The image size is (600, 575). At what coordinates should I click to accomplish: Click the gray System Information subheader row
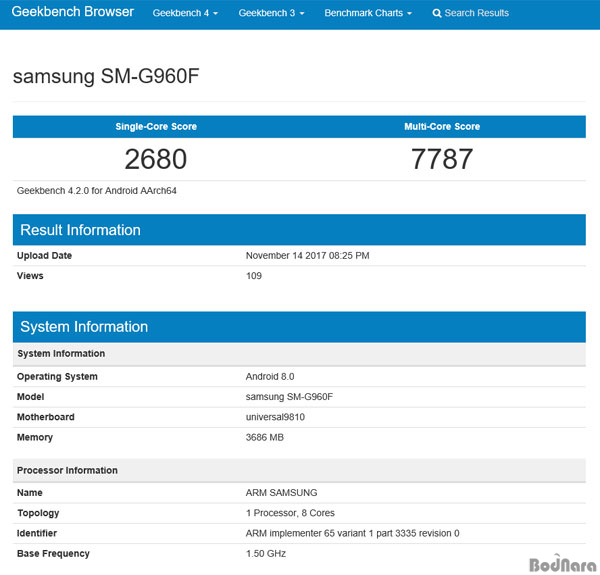click(x=299, y=354)
